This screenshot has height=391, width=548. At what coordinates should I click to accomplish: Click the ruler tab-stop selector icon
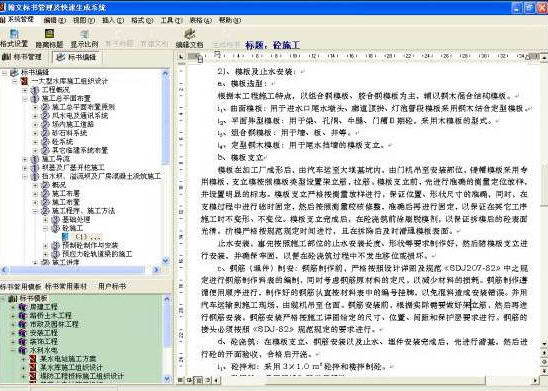181,56
